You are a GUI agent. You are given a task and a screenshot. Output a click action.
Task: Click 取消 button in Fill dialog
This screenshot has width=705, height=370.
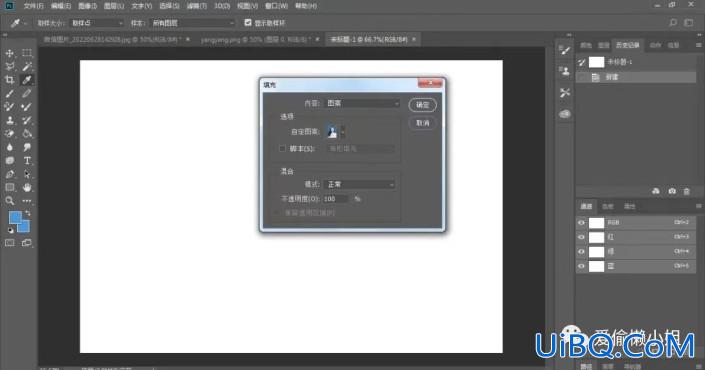422,123
